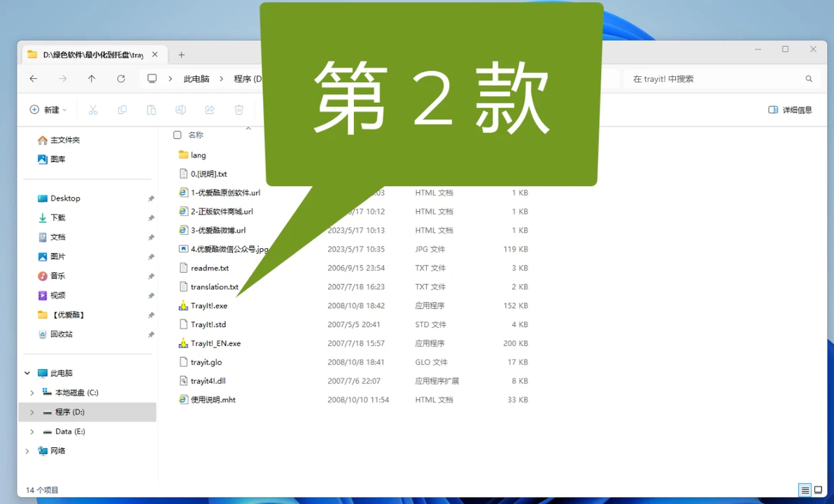Switch to details list view icon
Viewport: 834px width, 504px height.
tap(805, 489)
